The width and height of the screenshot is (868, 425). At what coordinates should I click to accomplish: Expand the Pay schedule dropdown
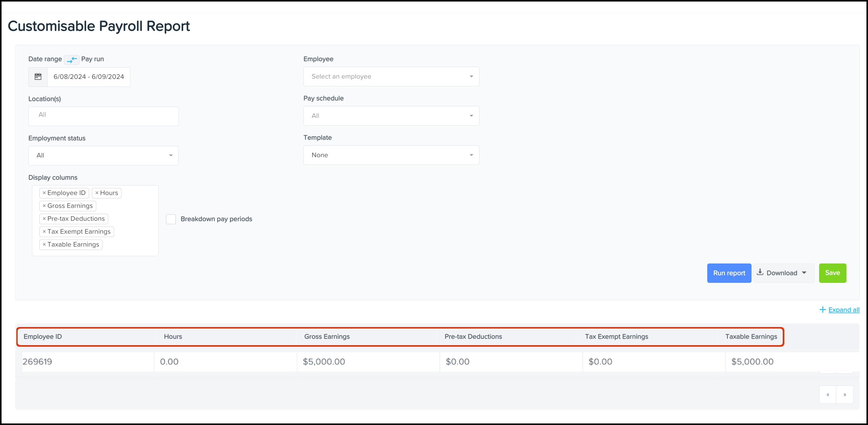coord(391,115)
